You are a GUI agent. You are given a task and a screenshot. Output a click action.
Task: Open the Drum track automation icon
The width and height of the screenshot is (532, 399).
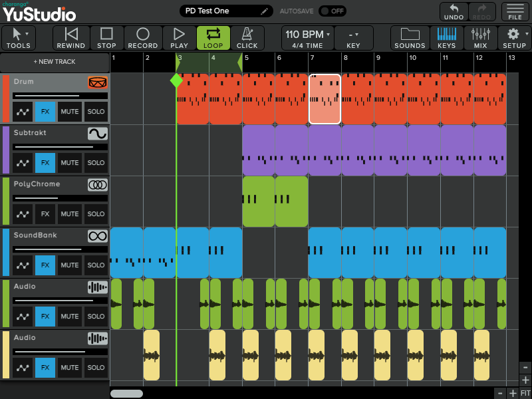[x=22, y=111]
